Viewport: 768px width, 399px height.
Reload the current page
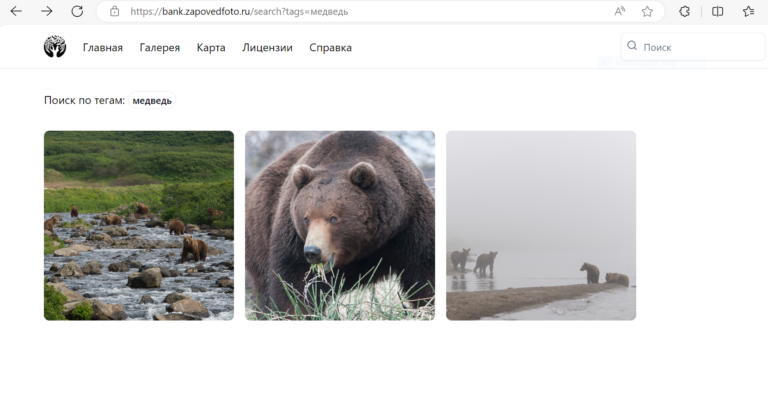[77, 11]
